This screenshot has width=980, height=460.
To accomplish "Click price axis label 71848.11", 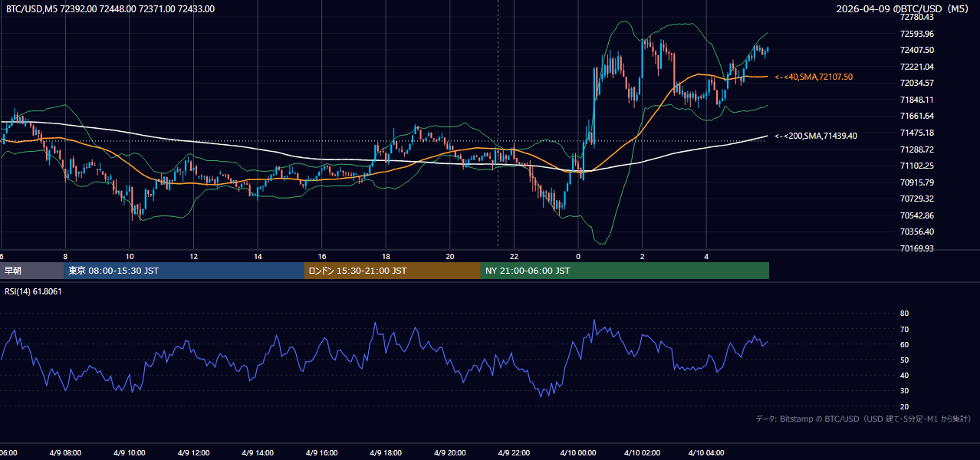I will click(916, 100).
